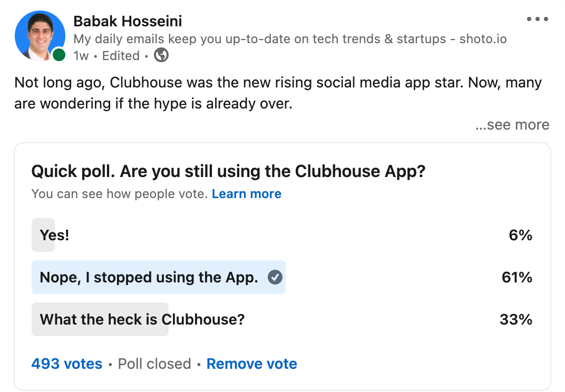565x392 pixels.
Task: Click the 1w Edited timestamp
Action: coord(106,56)
